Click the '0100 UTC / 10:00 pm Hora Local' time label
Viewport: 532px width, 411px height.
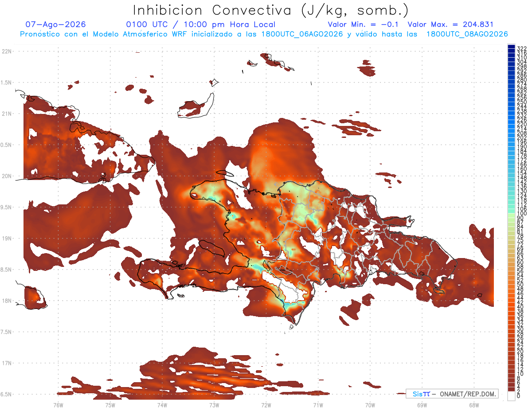click(201, 24)
